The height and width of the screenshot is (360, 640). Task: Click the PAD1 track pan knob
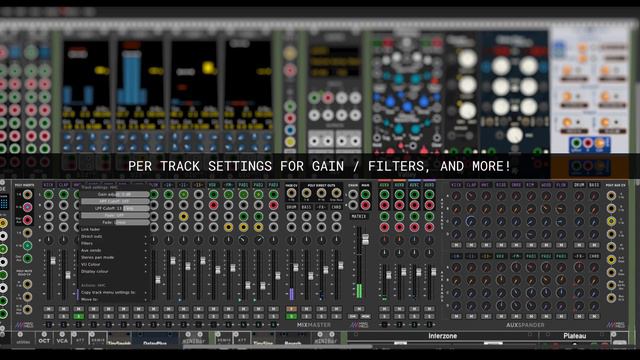(243, 240)
